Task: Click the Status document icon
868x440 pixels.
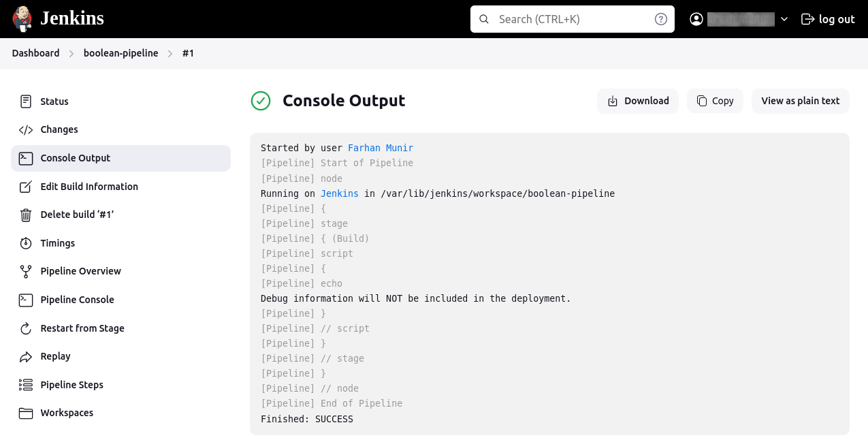Action: pos(26,101)
